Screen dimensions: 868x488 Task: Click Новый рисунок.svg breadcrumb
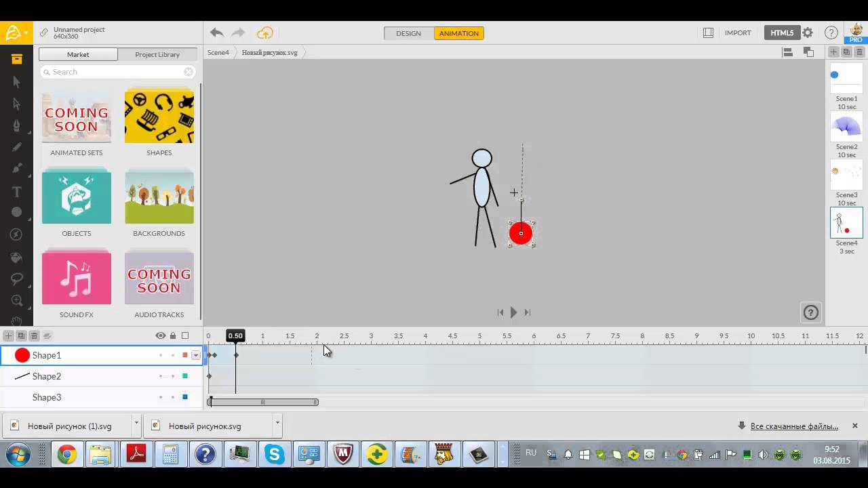pos(270,52)
